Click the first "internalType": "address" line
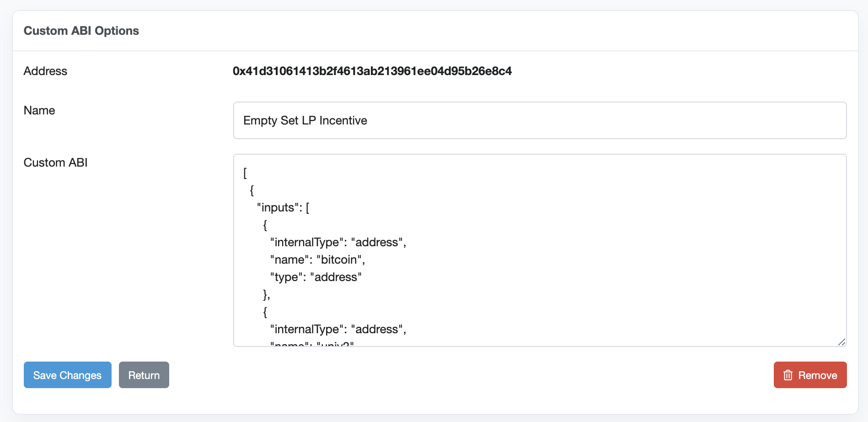 click(338, 243)
